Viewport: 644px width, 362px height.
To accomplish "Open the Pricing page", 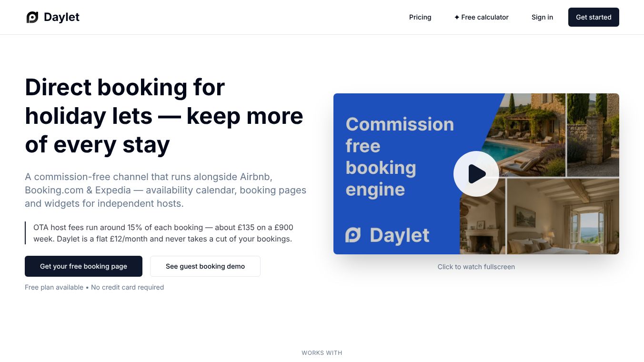I will (x=420, y=17).
